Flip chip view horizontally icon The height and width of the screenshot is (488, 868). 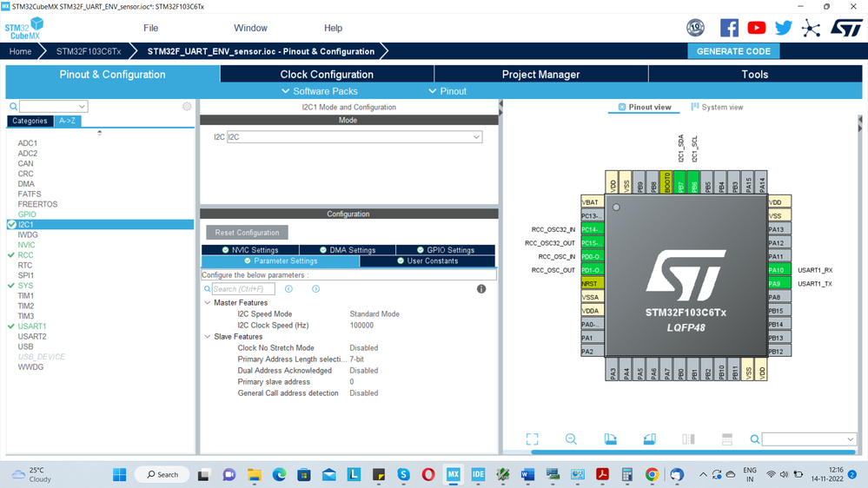coord(688,439)
